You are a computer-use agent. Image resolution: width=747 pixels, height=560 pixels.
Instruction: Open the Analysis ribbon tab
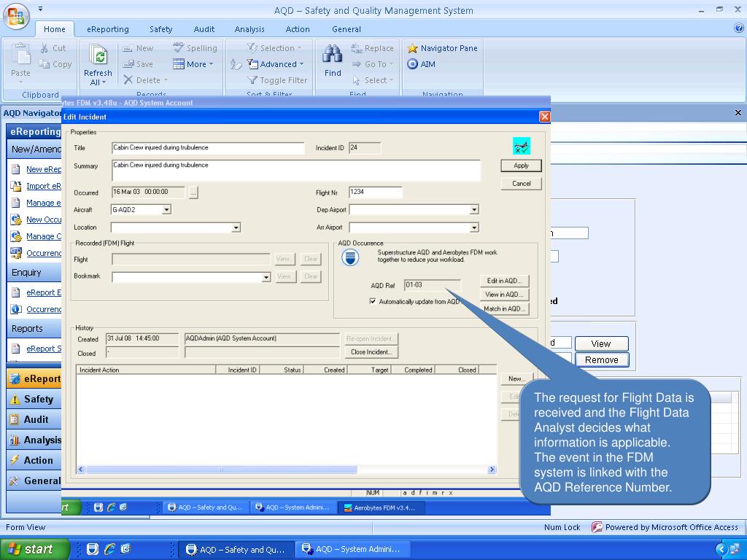[x=249, y=29]
